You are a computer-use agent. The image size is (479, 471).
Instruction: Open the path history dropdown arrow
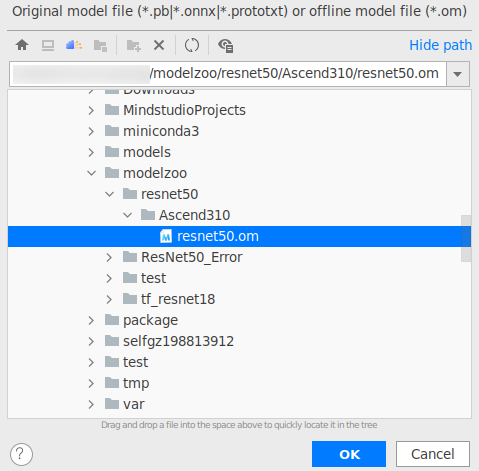click(x=458, y=74)
